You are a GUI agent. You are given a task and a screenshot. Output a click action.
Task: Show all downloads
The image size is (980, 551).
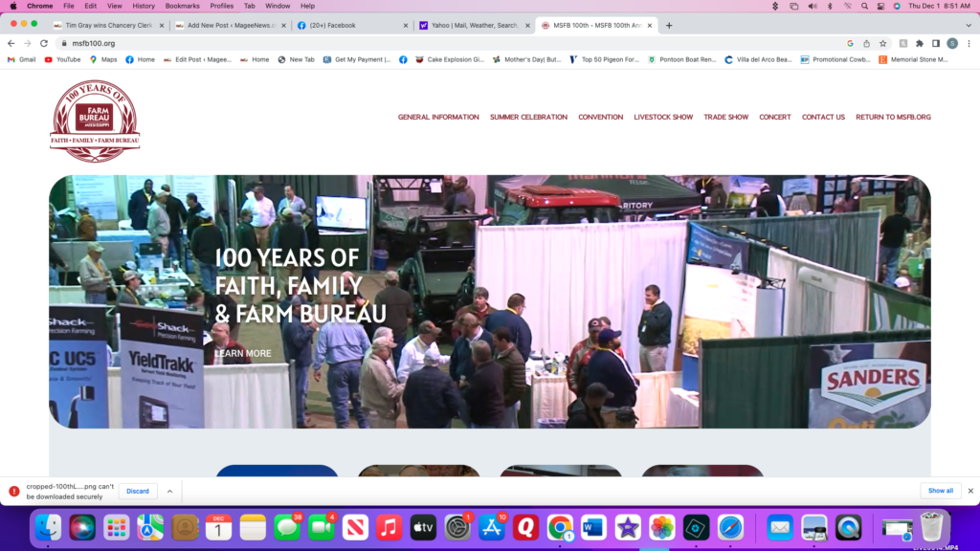point(940,491)
